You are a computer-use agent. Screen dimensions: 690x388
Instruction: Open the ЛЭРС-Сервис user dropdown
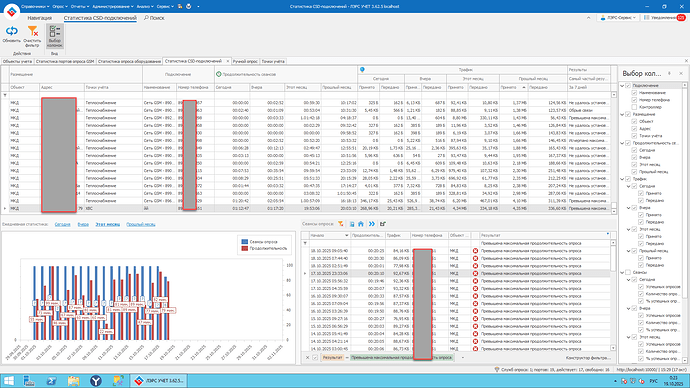pos(618,18)
